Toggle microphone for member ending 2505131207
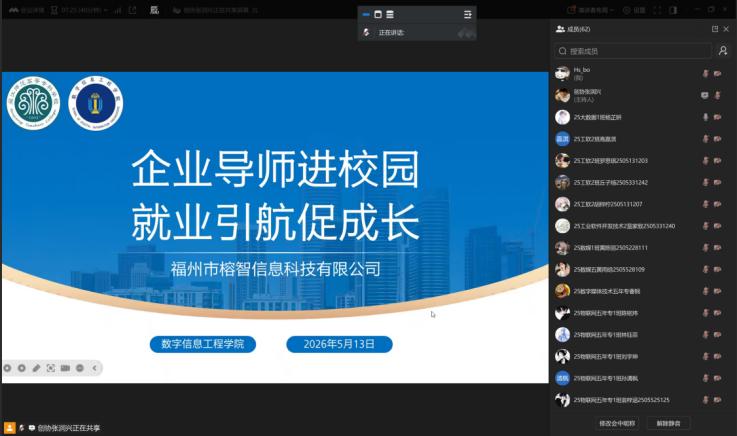Viewport: 737px width, 436px height. [705, 204]
